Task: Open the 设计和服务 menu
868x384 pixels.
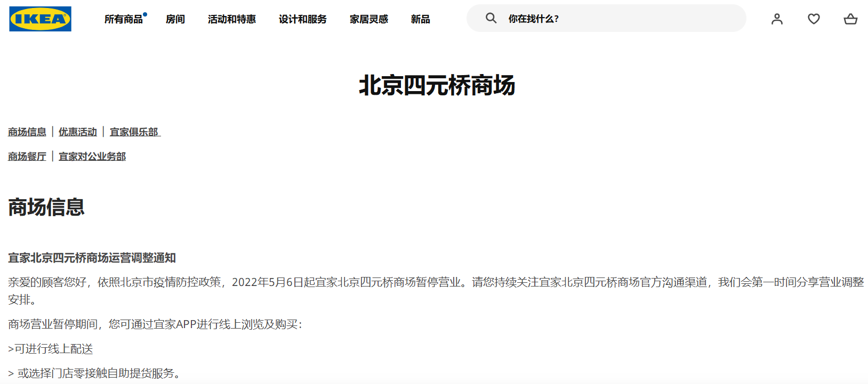Action: click(303, 19)
